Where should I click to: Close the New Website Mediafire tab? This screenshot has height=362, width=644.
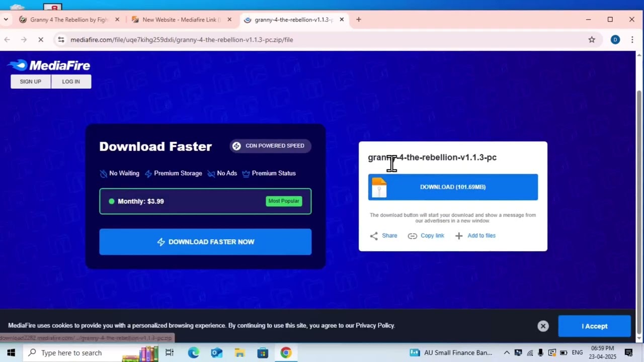[229, 20]
